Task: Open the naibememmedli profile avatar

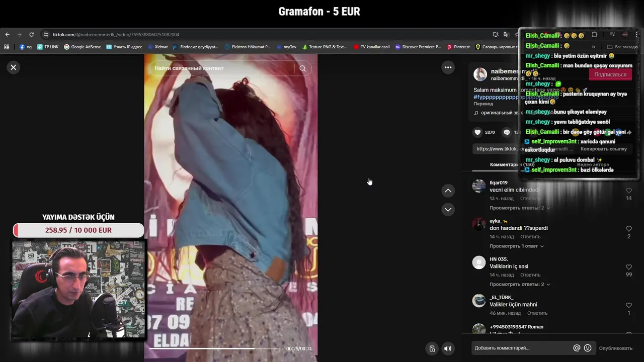Action: pos(480,74)
